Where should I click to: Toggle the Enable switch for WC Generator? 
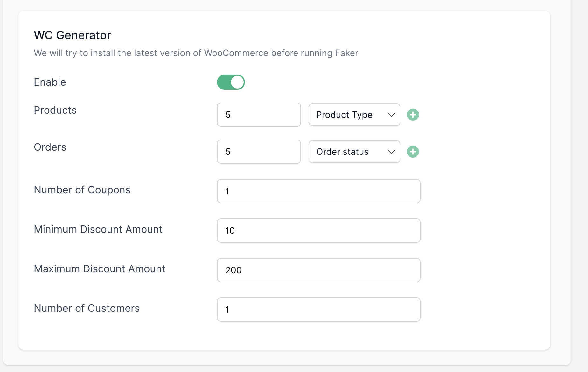point(231,82)
